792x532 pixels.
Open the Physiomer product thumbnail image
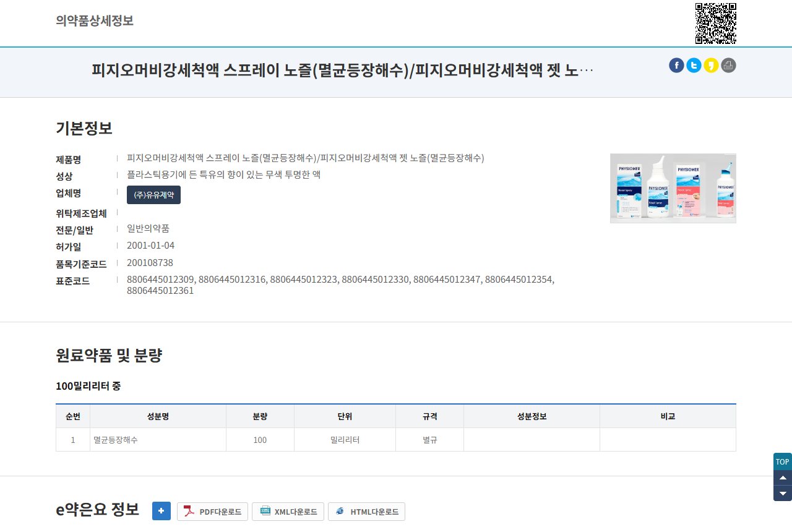[x=673, y=188]
